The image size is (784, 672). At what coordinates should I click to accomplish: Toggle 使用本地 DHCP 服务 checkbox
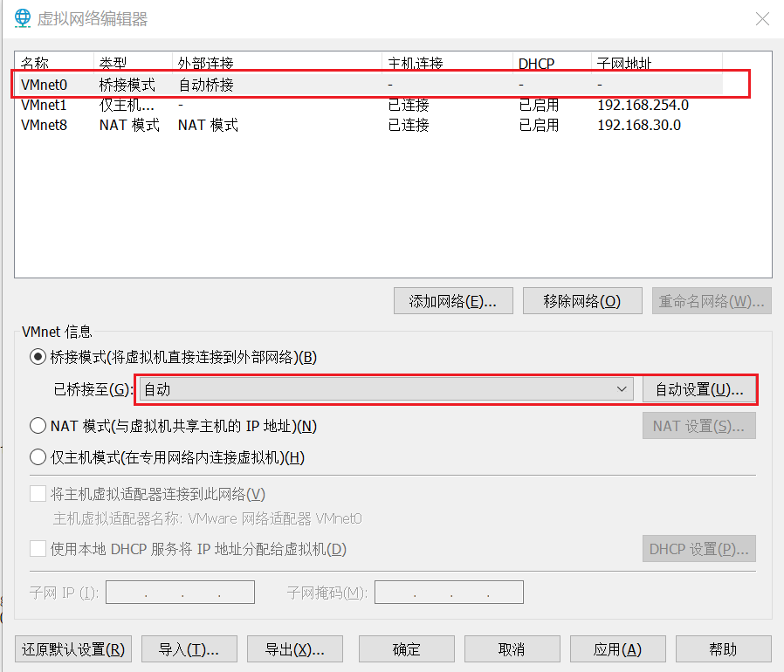(x=38, y=548)
